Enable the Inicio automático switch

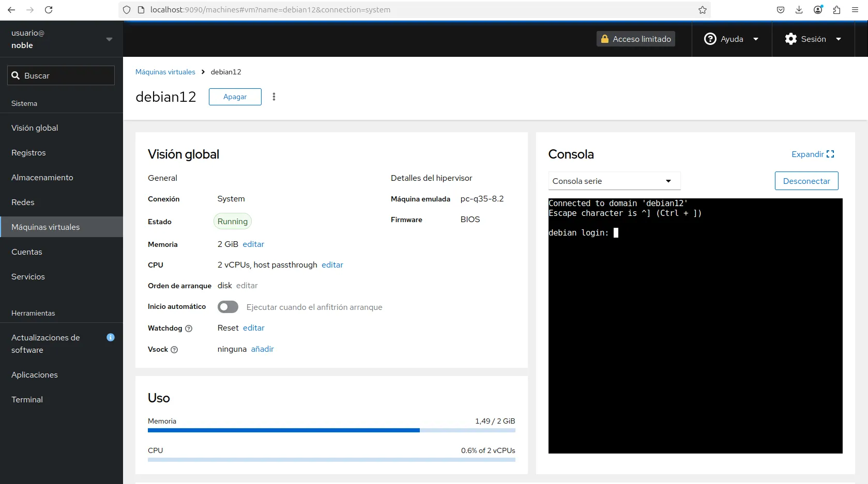(x=228, y=307)
